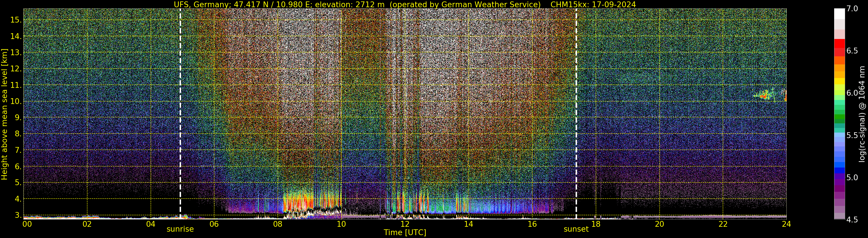Click the height tick label '12.'
Image resolution: width=868 pixels, height=238 pixels.
tap(16, 69)
